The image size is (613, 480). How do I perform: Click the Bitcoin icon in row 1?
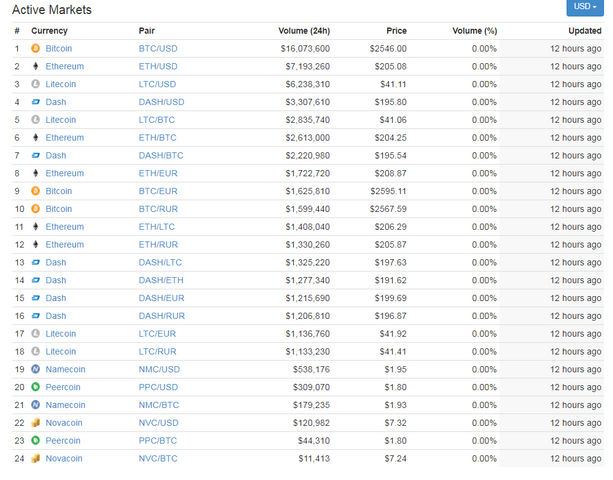point(36,48)
